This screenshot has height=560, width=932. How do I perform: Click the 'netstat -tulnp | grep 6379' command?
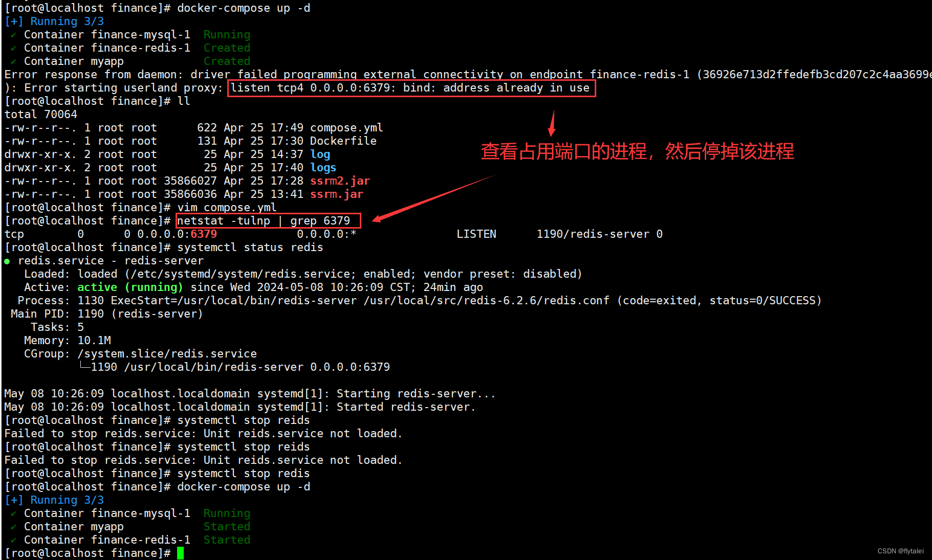[x=264, y=221]
